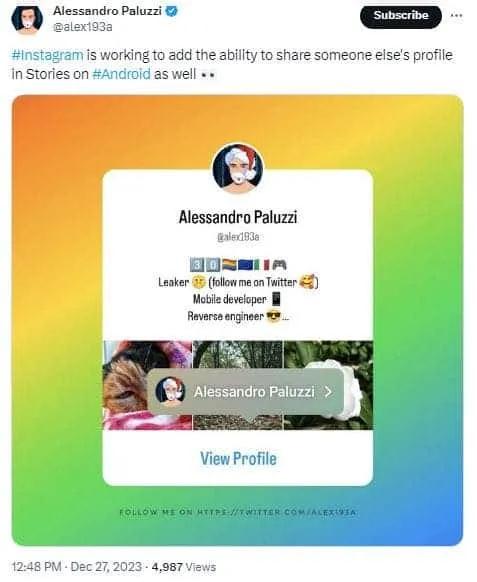477x582 pixels.
Task: Click the small avatar in profile sticker
Action: coord(170,390)
